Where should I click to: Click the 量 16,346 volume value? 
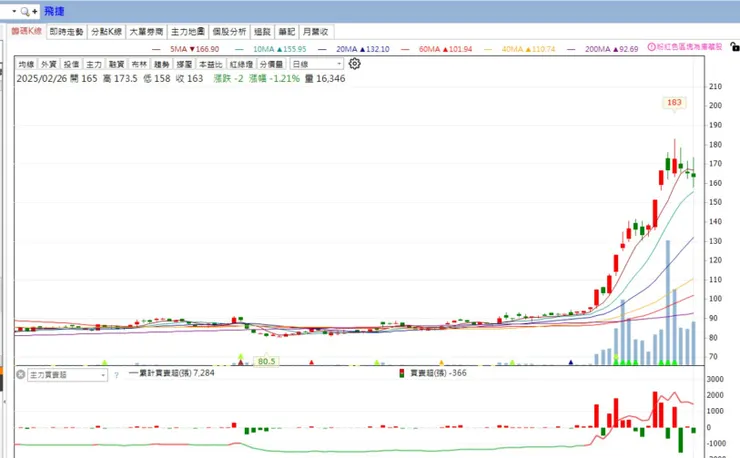click(325, 79)
